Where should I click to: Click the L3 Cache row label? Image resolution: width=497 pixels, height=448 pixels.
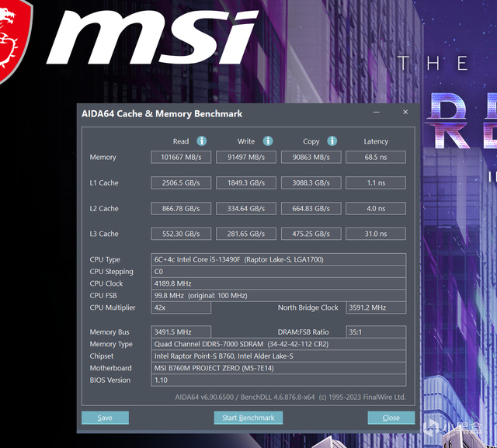coord(104,234)
